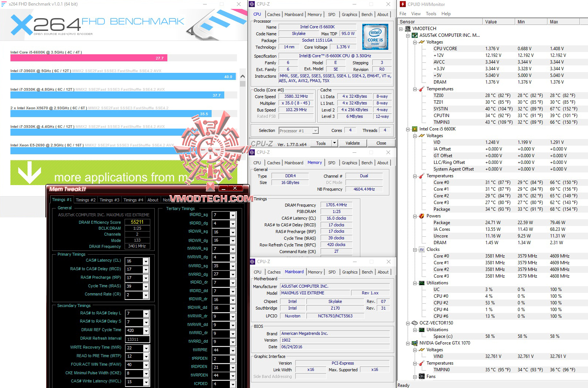
Task: Click the DRAM Refresh Interval field
Action: [x=138, y=339]
